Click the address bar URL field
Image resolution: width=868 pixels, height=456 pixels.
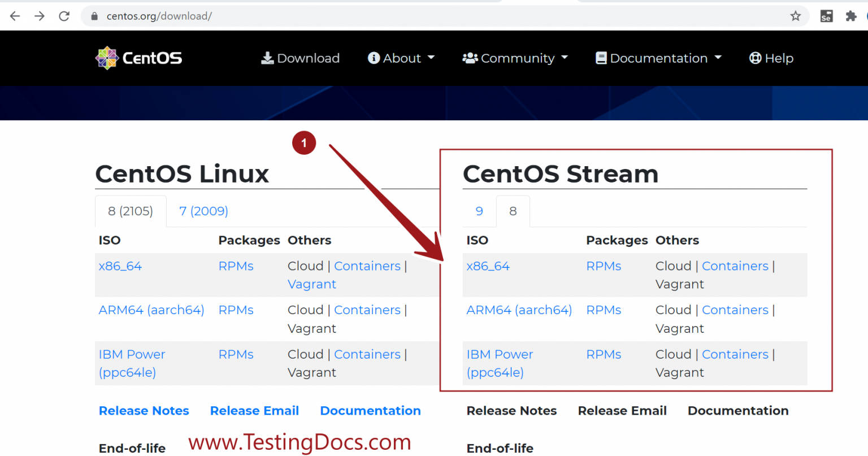pos(396,16)
